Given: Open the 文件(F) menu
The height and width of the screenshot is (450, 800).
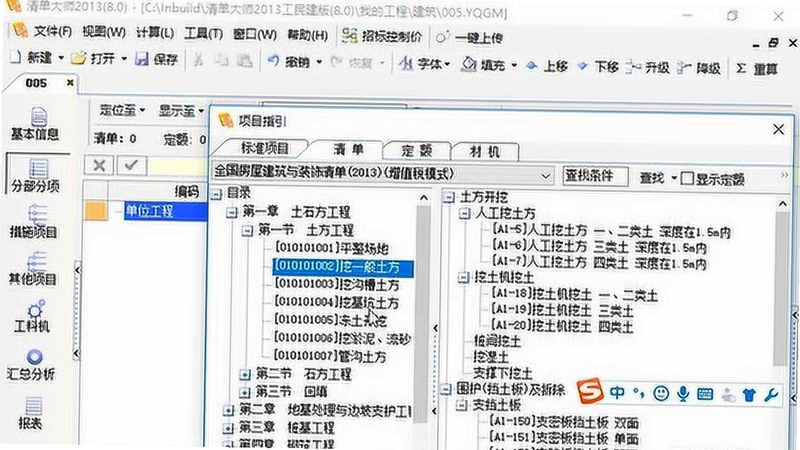Looking at the screenshot, I should point(53,31).
